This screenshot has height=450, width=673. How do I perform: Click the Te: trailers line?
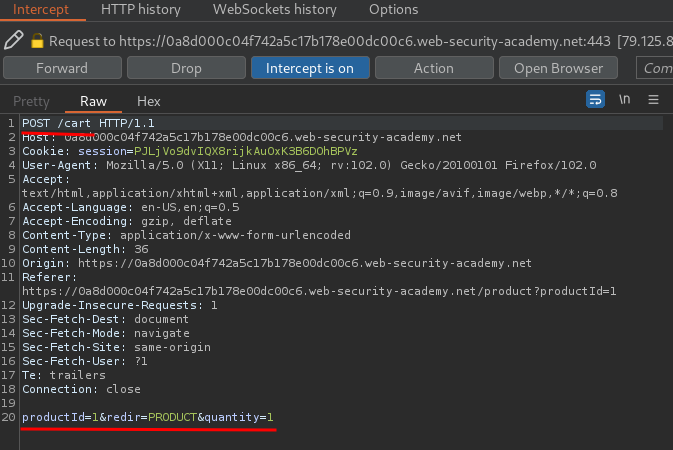pyautogui.click(x=64, y=375)
